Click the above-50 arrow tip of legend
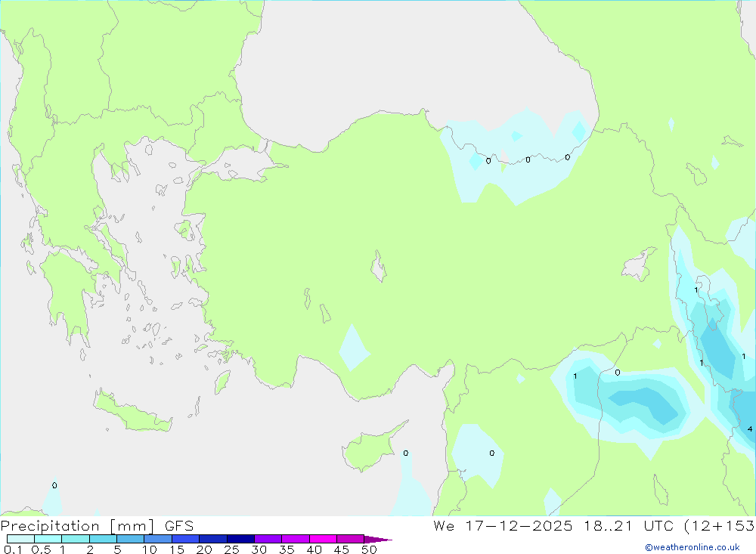Screen dimensions: 756x554 click(x=378, y=540)
